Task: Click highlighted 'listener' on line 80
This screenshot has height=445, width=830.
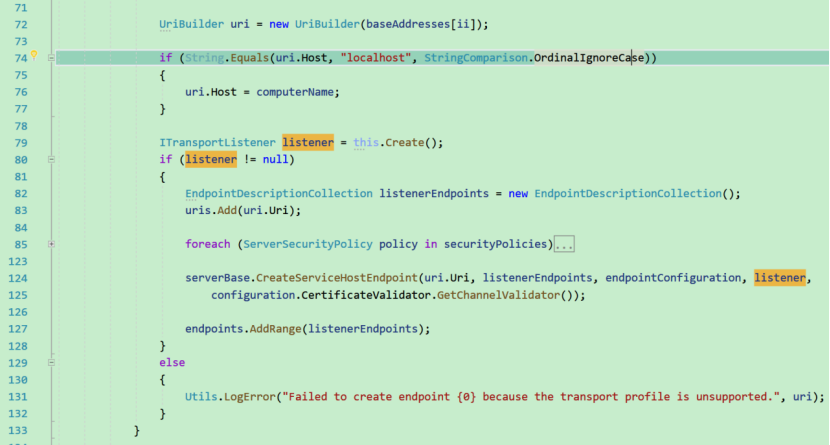Action: coord(211,159)
